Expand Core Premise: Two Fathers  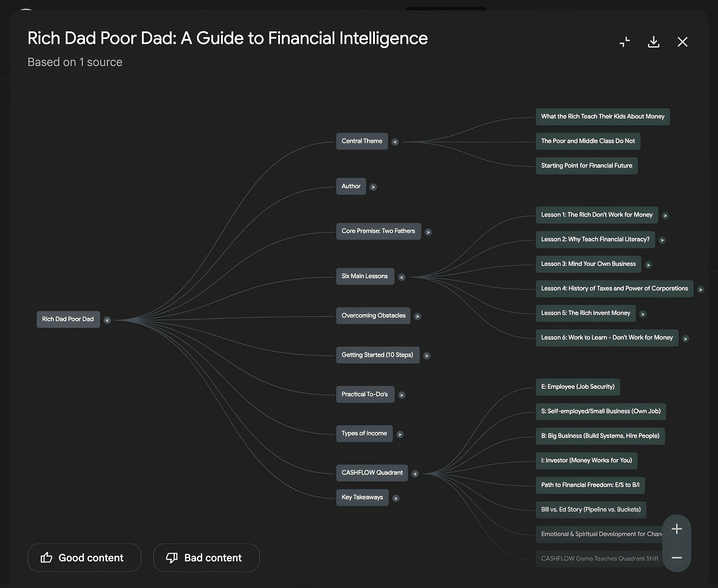(428, 232)
